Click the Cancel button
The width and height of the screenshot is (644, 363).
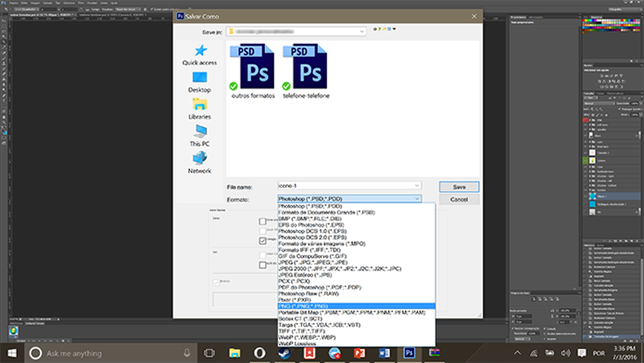[x=459, y=199]
